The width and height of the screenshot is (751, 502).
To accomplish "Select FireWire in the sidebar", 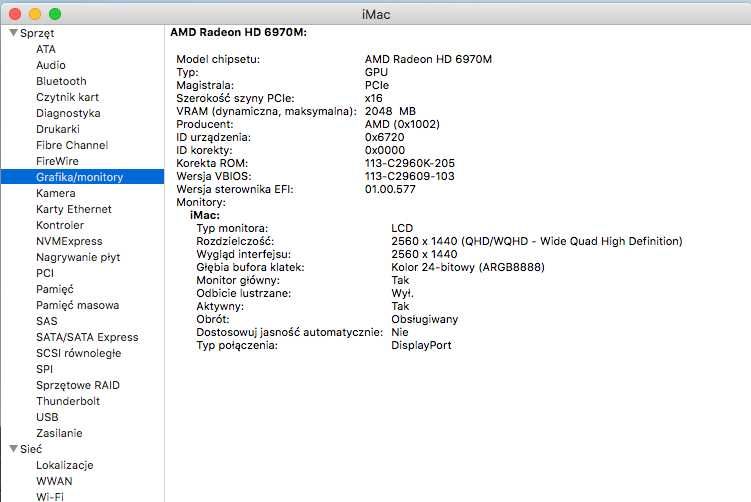I will point(57,161).
